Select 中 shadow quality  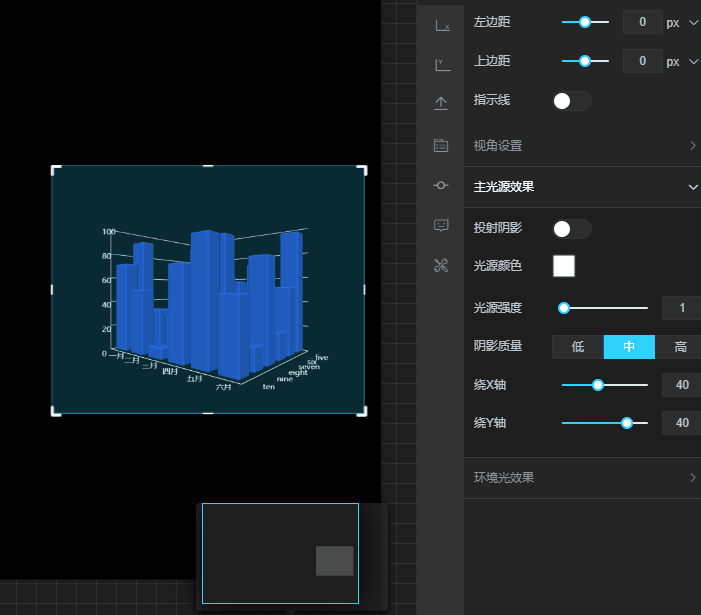click(629, 347)
